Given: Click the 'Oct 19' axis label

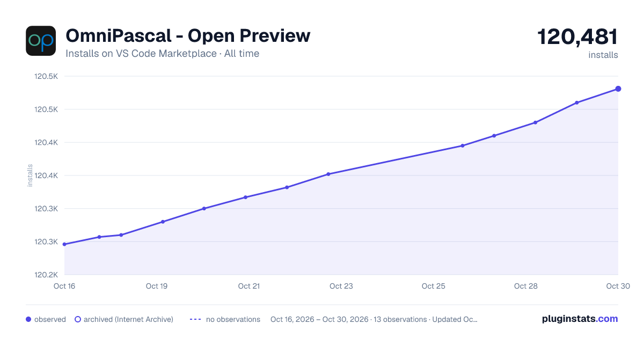Looking at the screenshot, I should tap(157, 286).
